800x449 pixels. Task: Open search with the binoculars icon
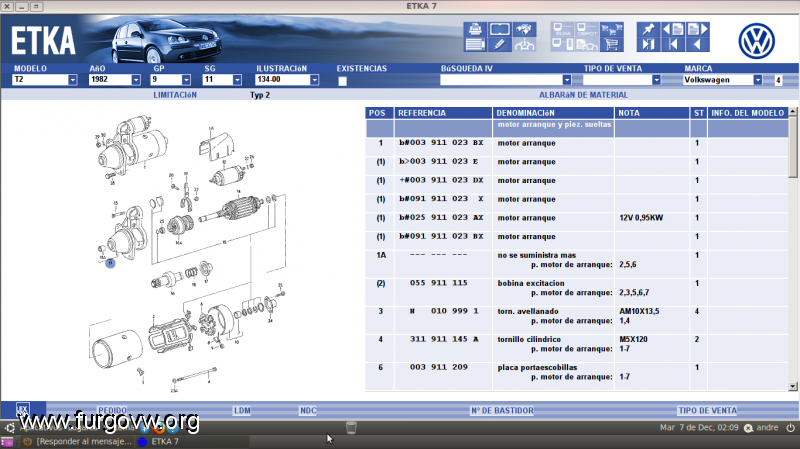[524, 29]
